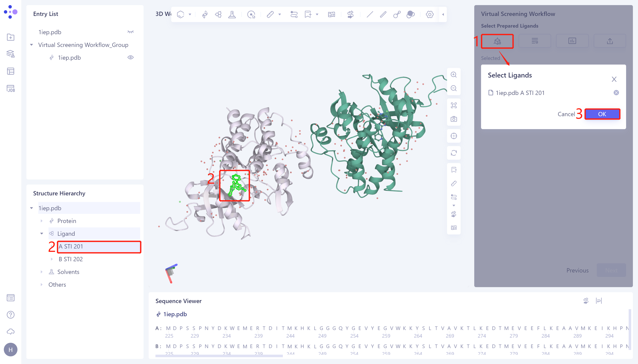
Task: Open the settings gear in top toolbar
Action: tap(430, 14)
